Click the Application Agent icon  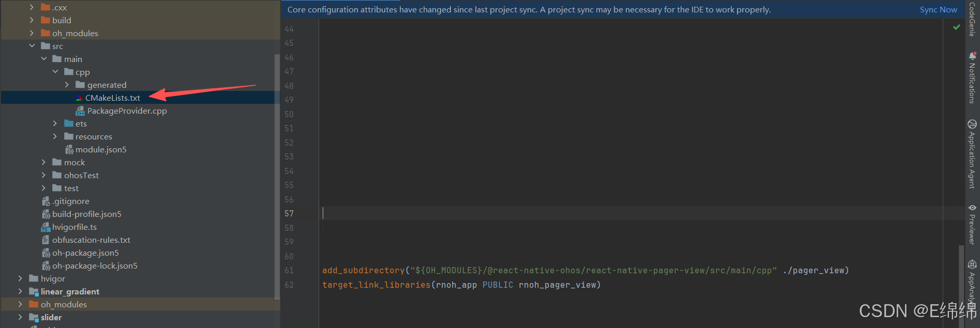click(972, 124)
